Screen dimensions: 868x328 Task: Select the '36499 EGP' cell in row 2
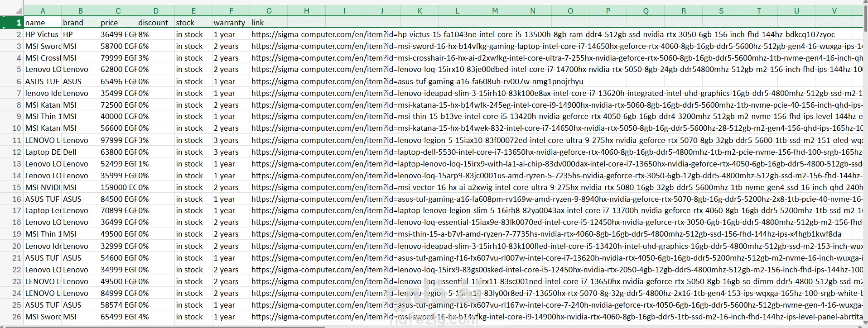click(x=118, y=34)
